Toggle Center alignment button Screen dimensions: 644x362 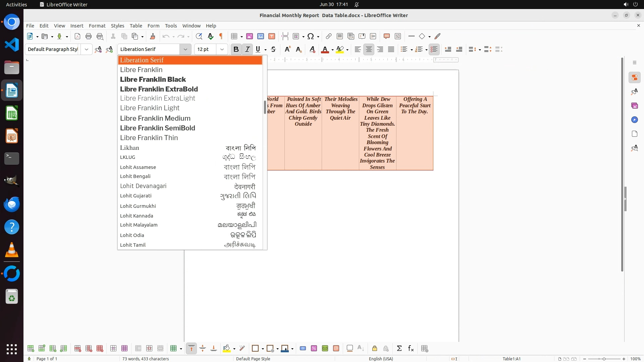[369, 49]
